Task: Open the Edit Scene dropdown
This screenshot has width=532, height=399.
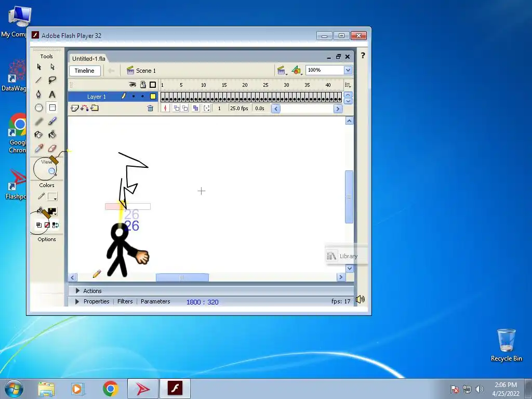Action: point(281,70)
